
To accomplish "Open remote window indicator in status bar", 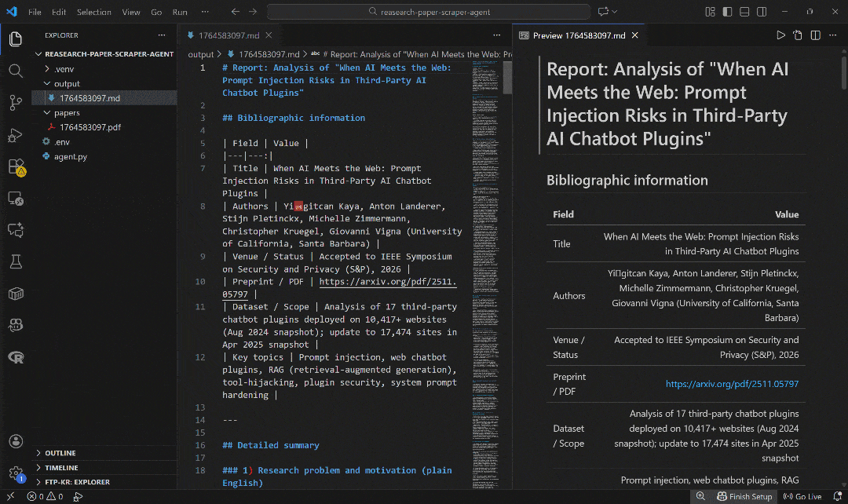I will pos(10,496).
